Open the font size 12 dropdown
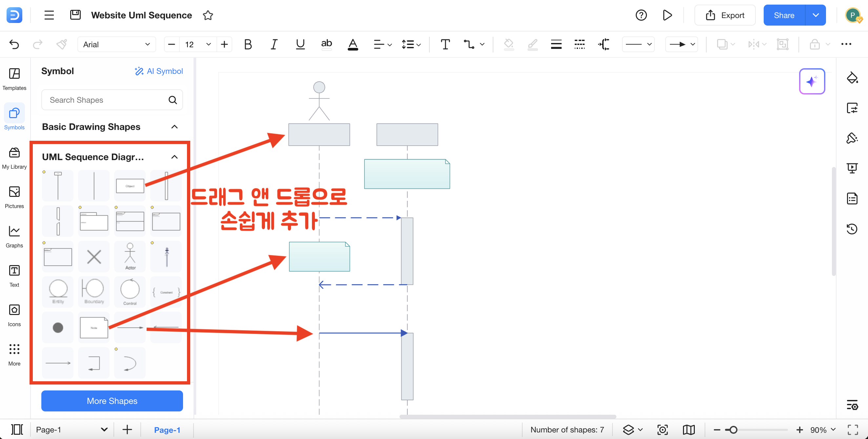The image size is (868, 439). tap(198, 45)
